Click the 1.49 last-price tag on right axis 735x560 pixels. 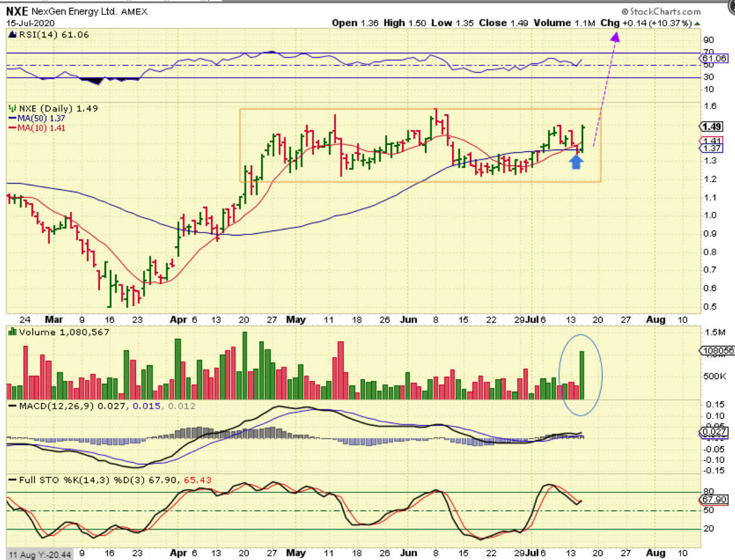coord(711,127)
